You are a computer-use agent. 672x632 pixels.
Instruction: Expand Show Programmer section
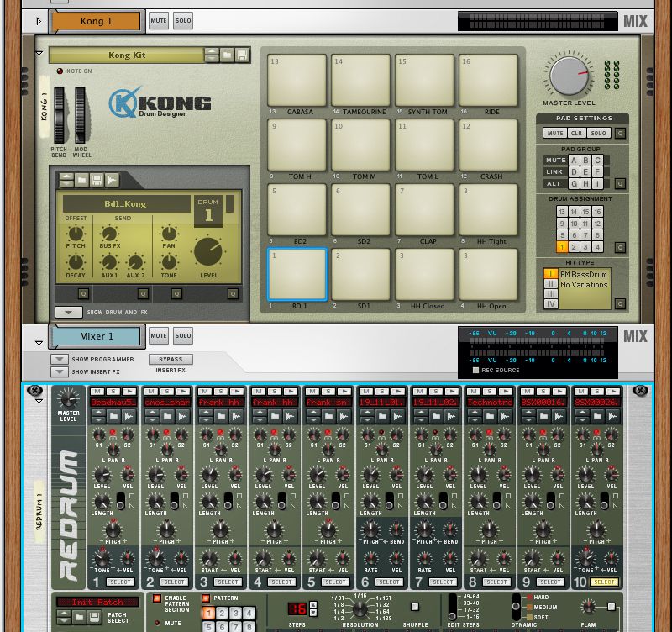coord(60,360)
